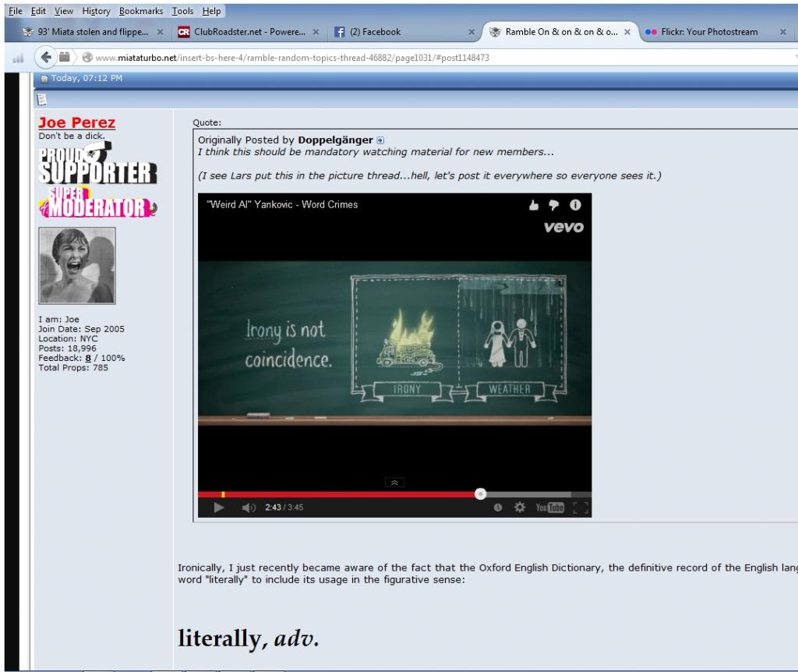Dislike the video with thumbs down
Screen dimensions: 798x672
[554, 205]
